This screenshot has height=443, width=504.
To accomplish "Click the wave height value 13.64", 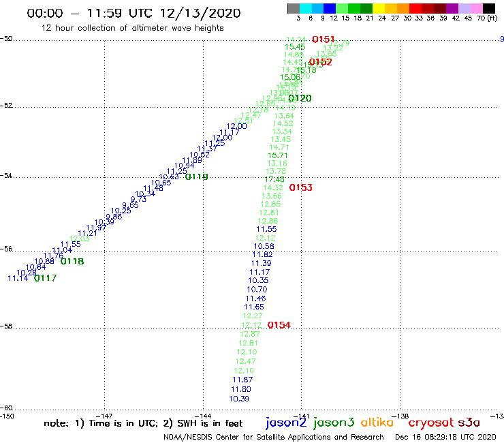I will coord(284,116).
